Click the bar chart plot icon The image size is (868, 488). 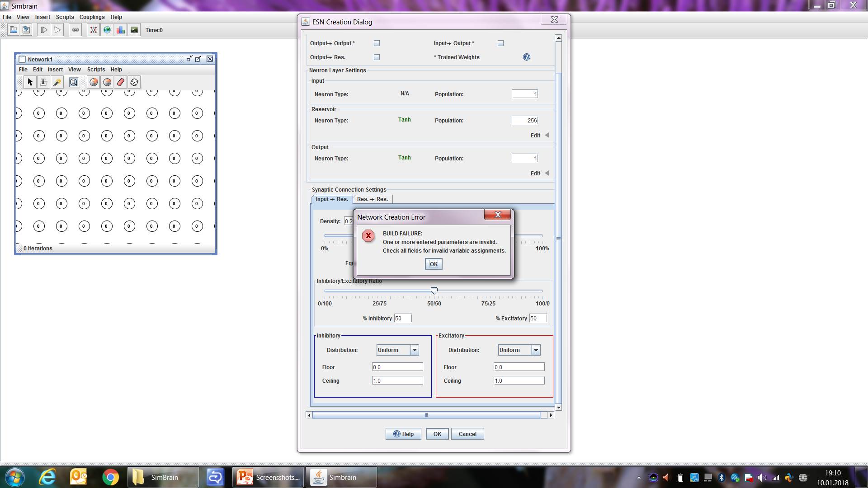(121, 30)
